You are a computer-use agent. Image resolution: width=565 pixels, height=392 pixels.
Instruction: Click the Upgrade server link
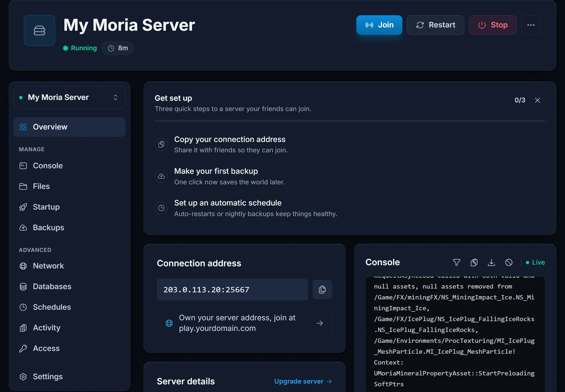point(303,381)
